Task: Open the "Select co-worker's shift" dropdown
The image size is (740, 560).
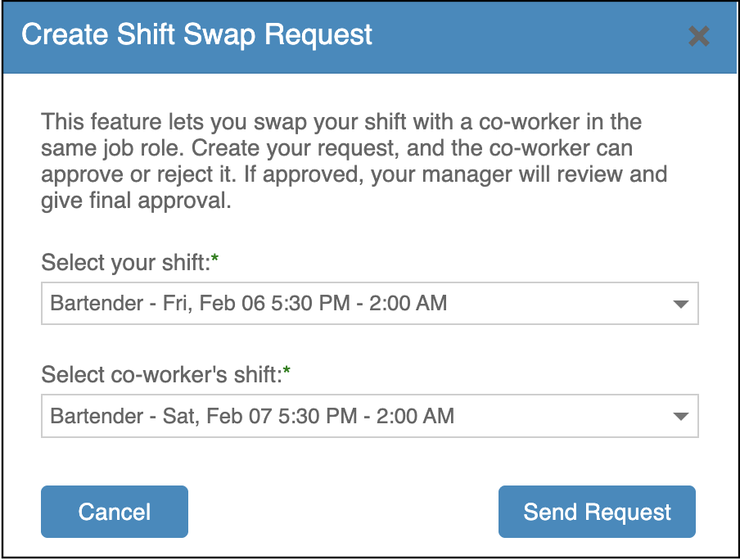Action: (x=369, y=416)
